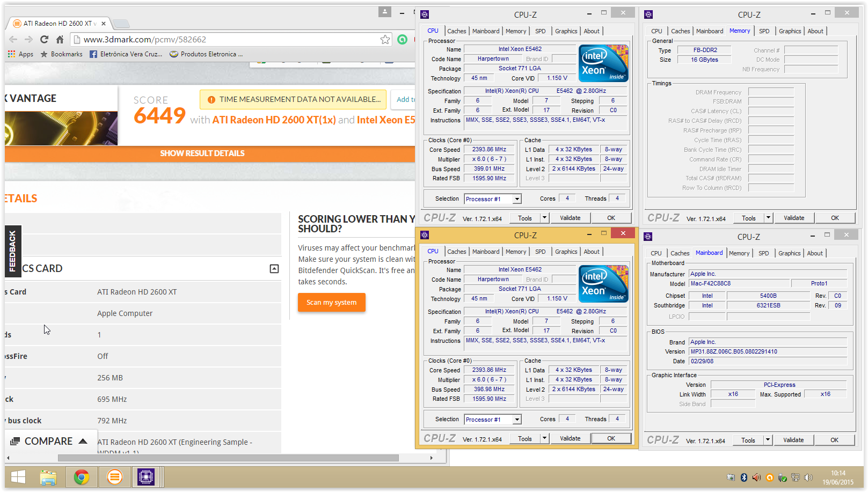Click the Intel Xeon logo in top-left CPU-Z
The image size is (868, 492).
coord(603,63)
